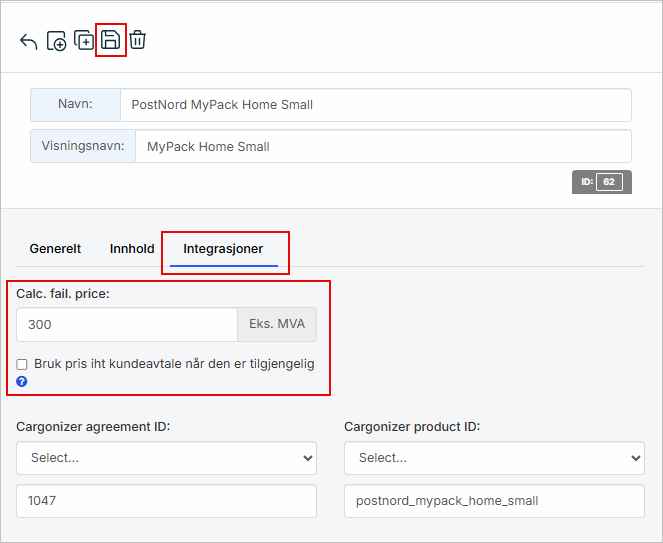Click agreement ID field containing 1047
Screen dimensions: 663x543
166,501
